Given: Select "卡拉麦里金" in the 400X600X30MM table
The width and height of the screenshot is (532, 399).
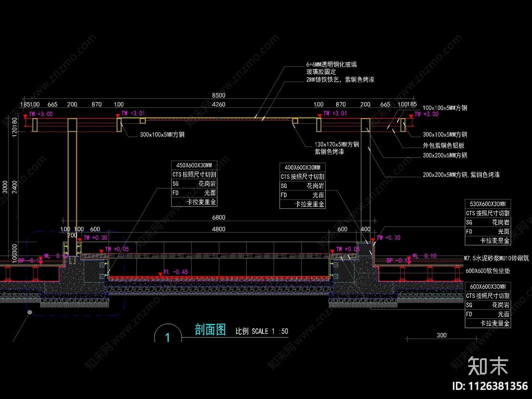Looking at the screenshot, I should 310,204.
